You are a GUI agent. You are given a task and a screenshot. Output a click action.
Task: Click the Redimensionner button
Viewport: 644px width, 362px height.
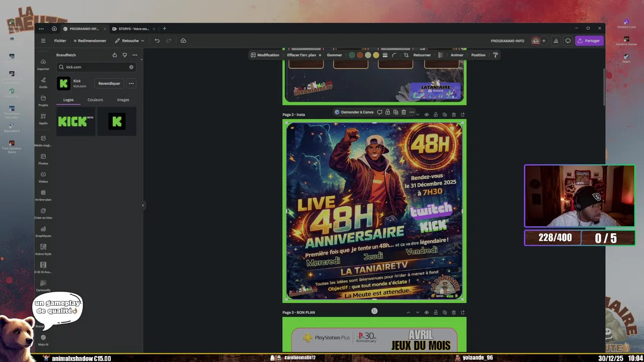pos(90,41)
